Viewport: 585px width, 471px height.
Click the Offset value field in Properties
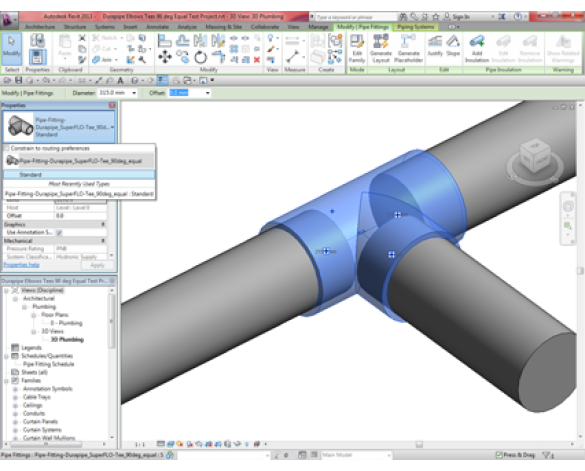[x=81, y=216]
